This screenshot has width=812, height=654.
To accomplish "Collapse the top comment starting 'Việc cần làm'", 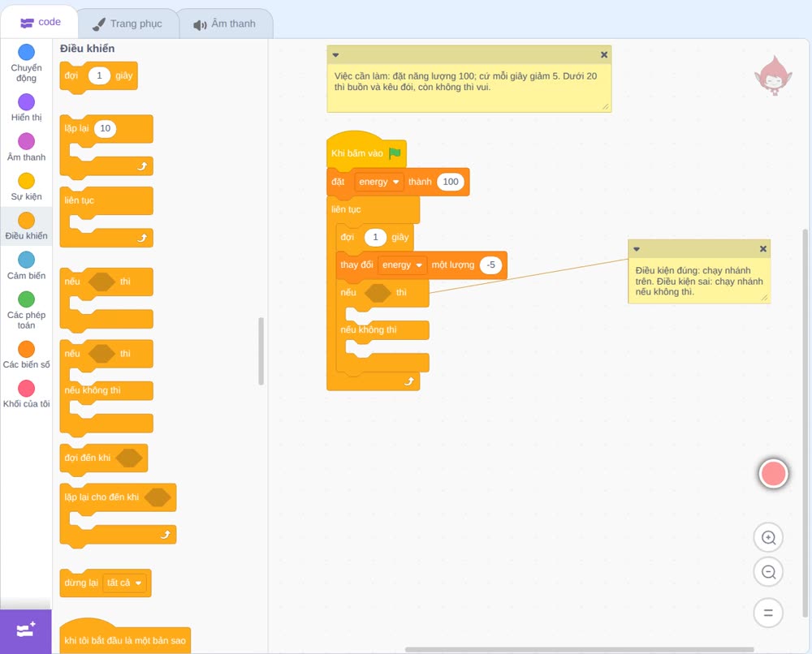I will click(335, 55).
